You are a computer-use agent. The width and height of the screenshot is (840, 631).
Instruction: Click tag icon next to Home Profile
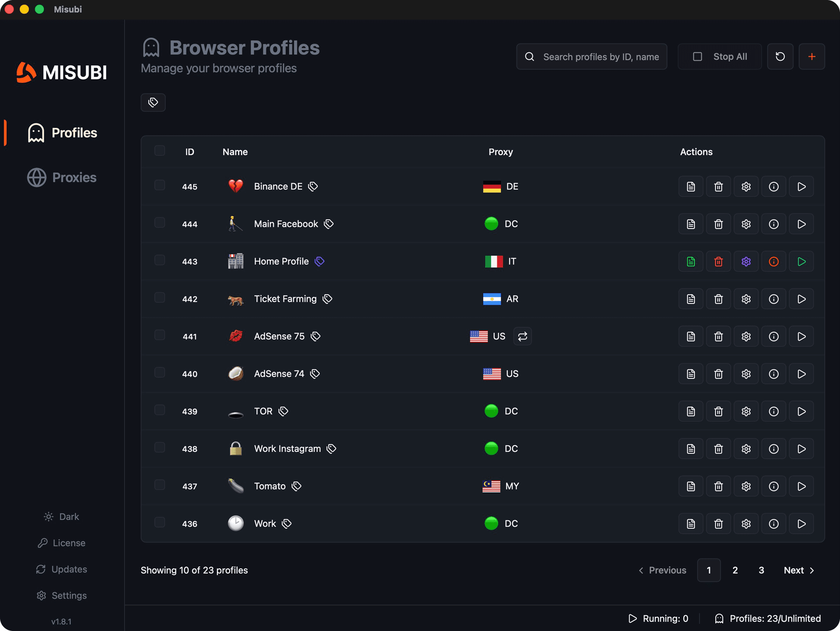point(320,261)
